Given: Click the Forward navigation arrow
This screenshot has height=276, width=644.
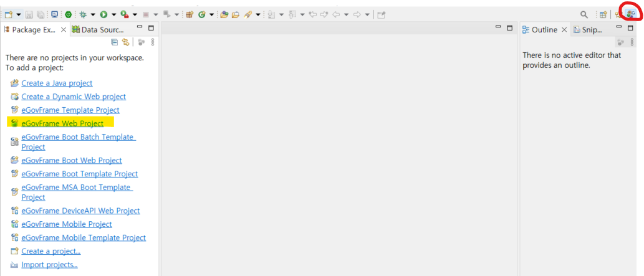Looking at the screenshot, I should [357, 14].
